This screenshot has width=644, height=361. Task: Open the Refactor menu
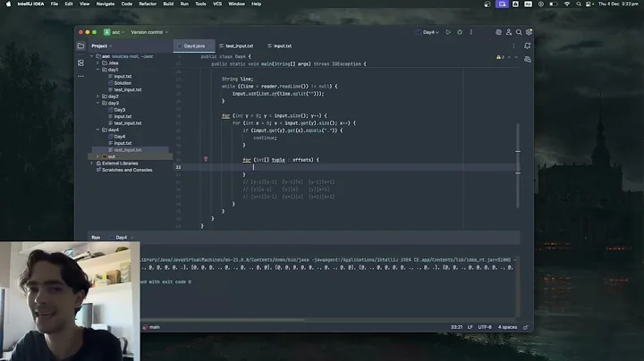tap(148, 4)
